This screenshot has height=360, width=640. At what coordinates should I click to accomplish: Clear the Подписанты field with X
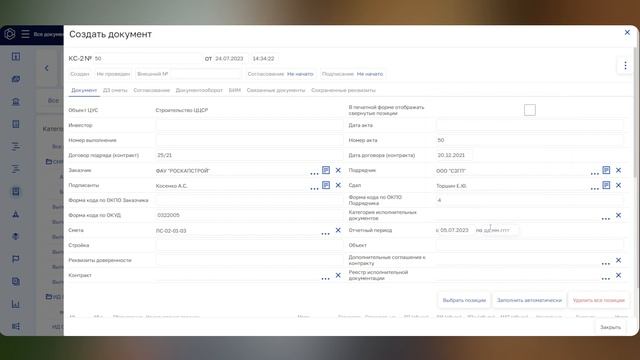(x=338, y=185)
